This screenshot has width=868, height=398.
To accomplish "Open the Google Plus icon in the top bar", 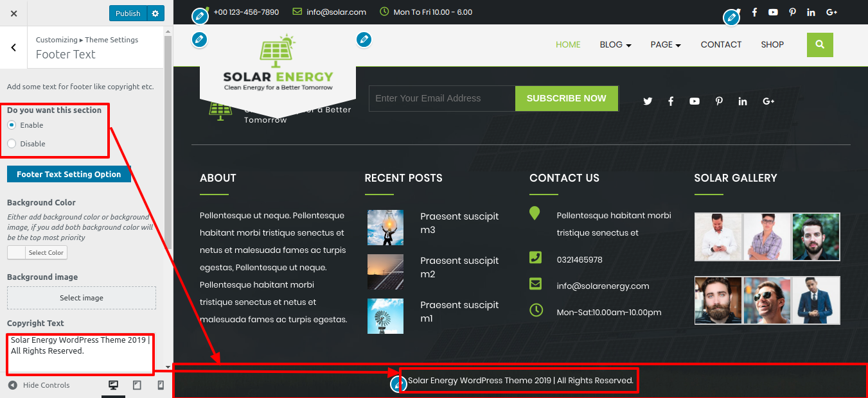I will click(x=831, y=12).
